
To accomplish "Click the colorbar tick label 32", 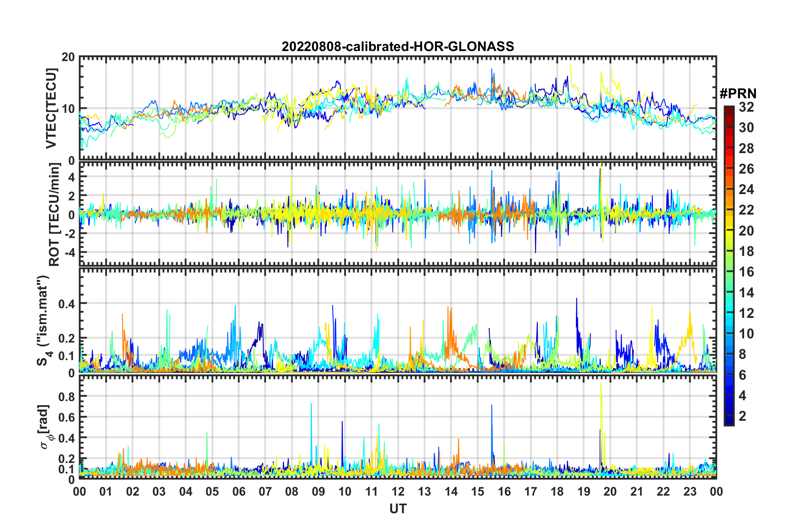I will point(746,107).
